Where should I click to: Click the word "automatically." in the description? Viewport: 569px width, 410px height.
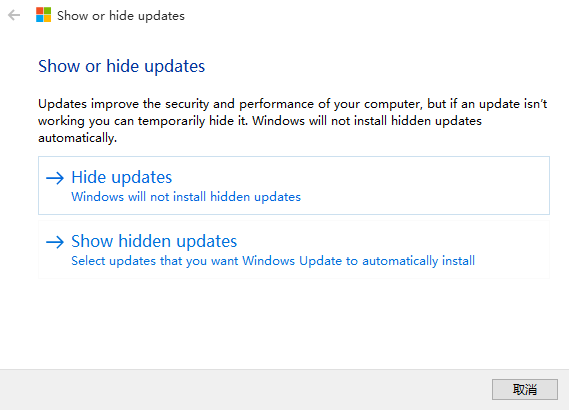point(77,138)
